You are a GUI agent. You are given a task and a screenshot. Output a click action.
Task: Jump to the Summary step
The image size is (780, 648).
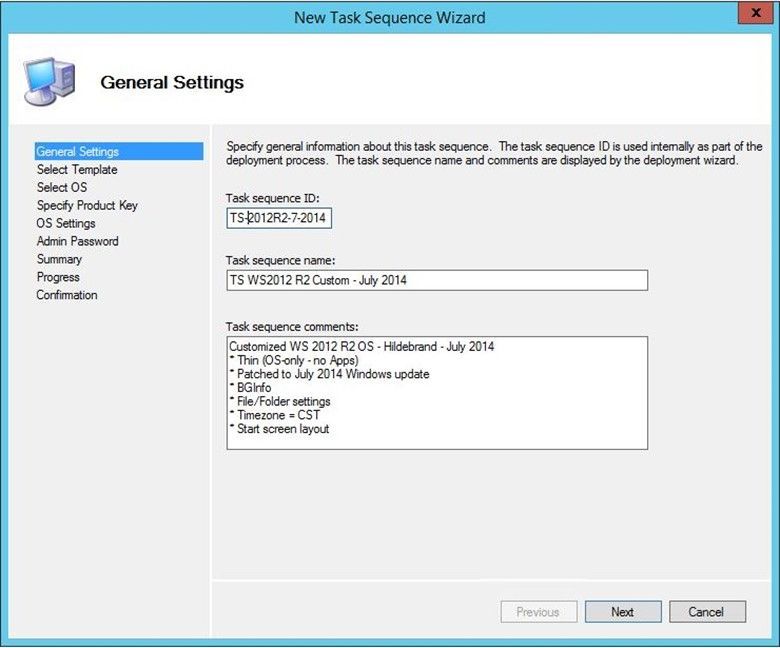coord(59,259)
